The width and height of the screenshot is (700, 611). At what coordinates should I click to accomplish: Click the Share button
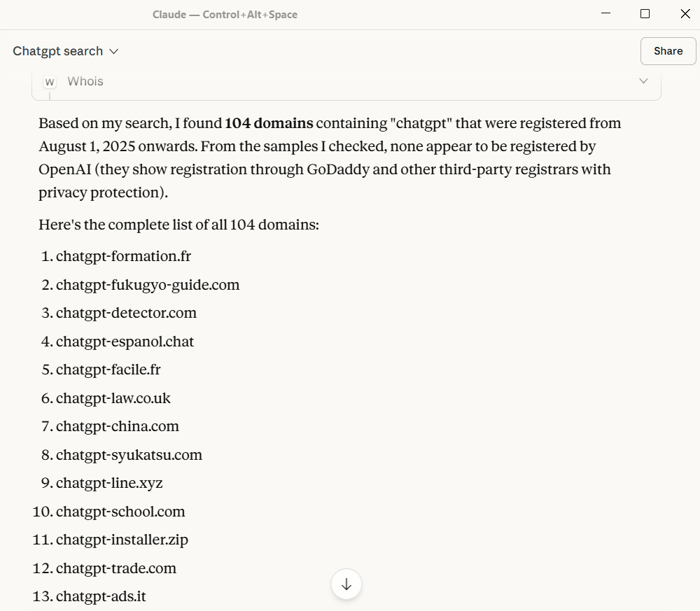click(x=668, y=51)
